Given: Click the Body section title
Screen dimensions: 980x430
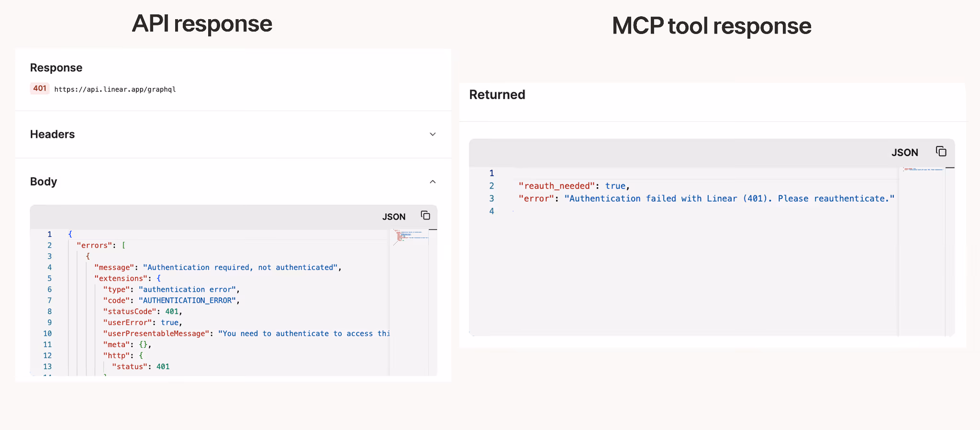Looking at the screenshot, I should pos(44,181).
